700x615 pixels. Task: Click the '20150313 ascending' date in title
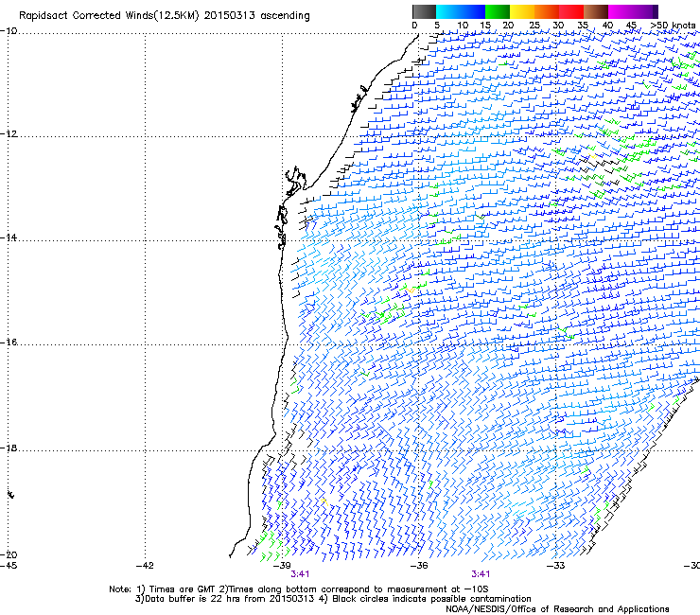tap(256, 16)
